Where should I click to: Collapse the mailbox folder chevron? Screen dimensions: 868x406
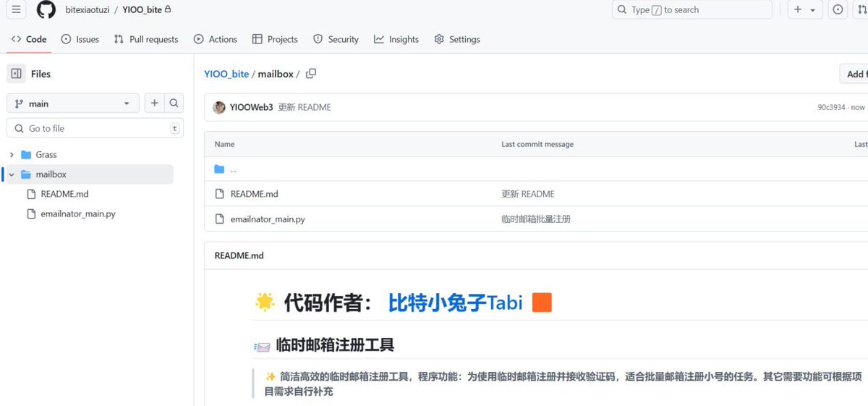click(12, 174)
